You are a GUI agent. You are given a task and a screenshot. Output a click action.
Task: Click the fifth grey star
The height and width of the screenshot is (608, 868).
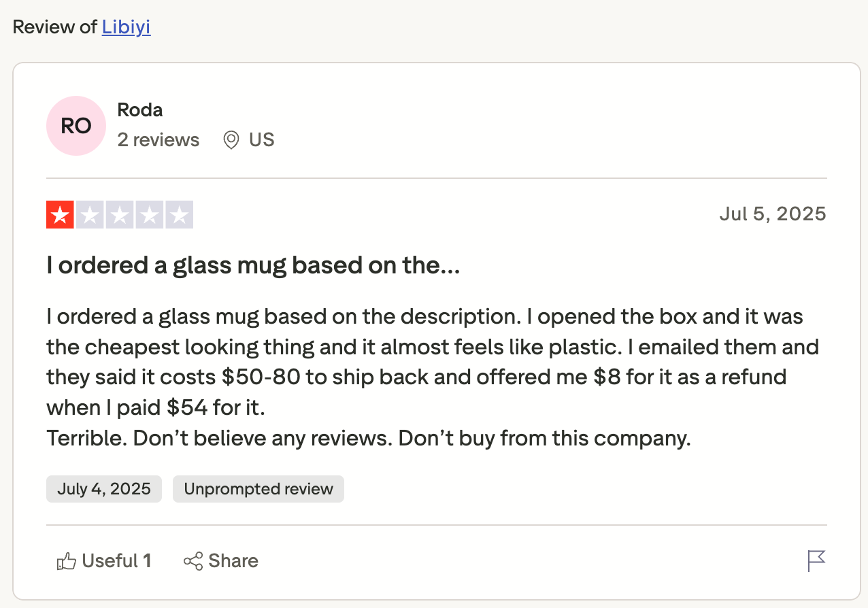(x=180, y=215)
